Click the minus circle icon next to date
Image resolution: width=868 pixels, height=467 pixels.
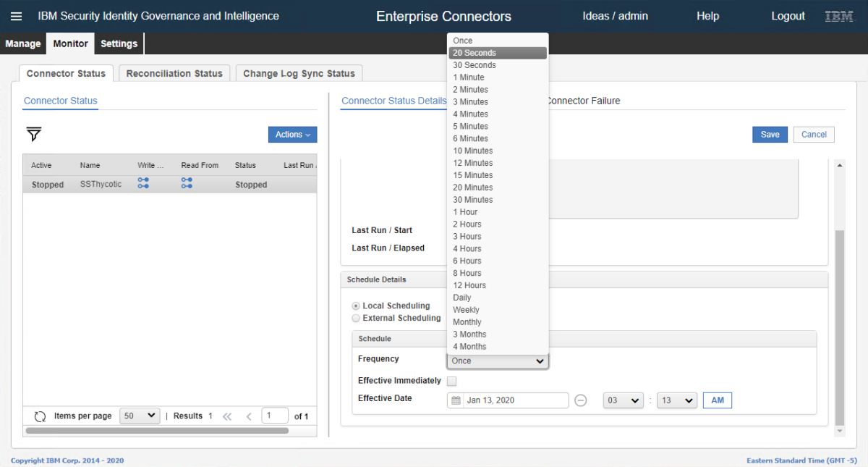pyautogui.click(x=580, y=400)
